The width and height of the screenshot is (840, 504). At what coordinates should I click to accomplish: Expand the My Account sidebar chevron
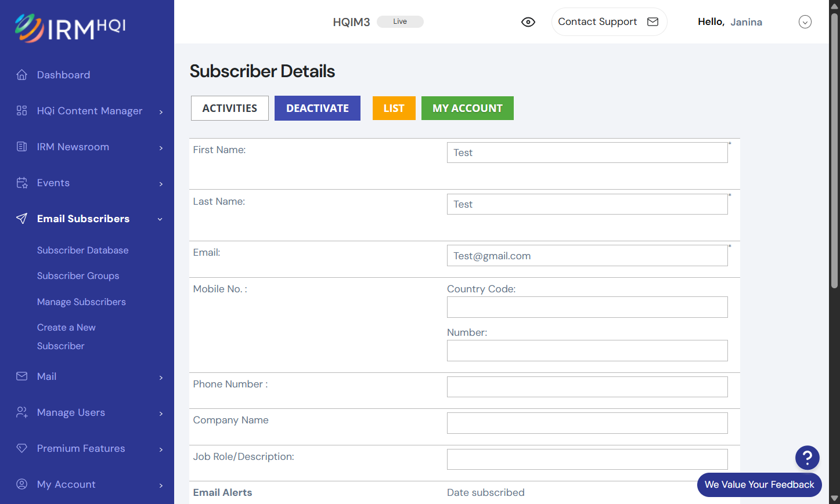pyautogui.click(x=161, y=485)
